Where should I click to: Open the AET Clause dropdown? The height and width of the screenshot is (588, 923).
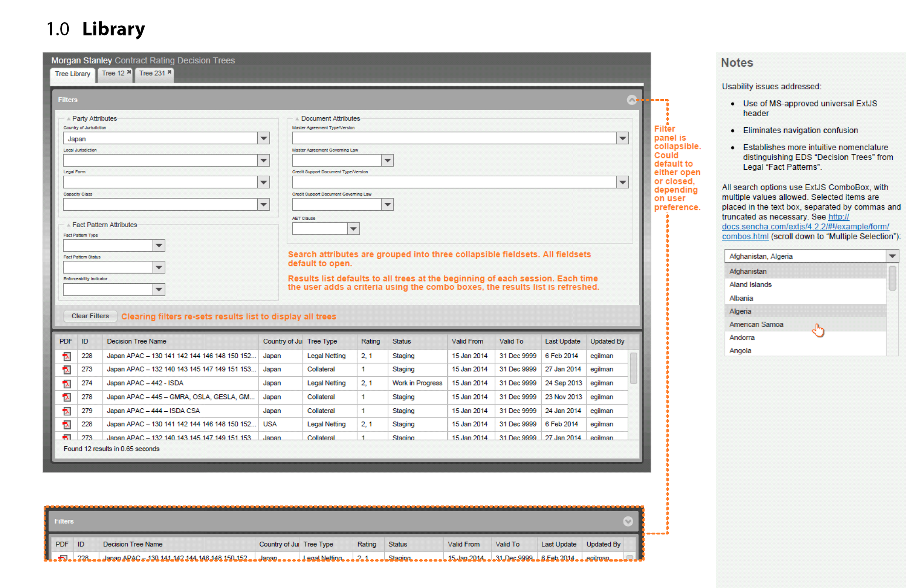point(353,228)
